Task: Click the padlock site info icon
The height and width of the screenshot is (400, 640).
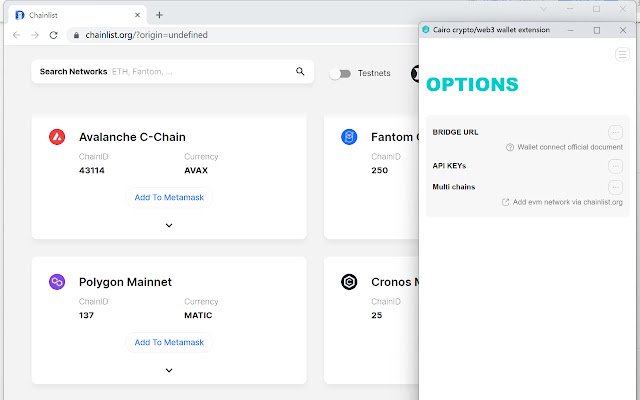Action: pyautogui.click(x=76, y=35)
